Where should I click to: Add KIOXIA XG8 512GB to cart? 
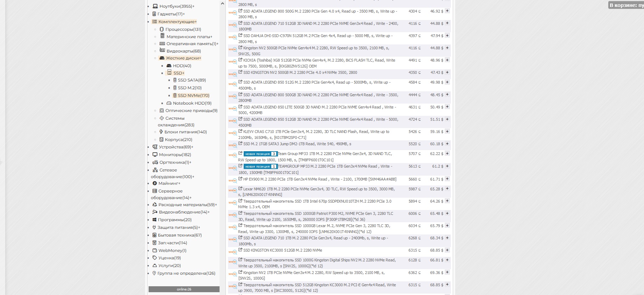(447, 60)
